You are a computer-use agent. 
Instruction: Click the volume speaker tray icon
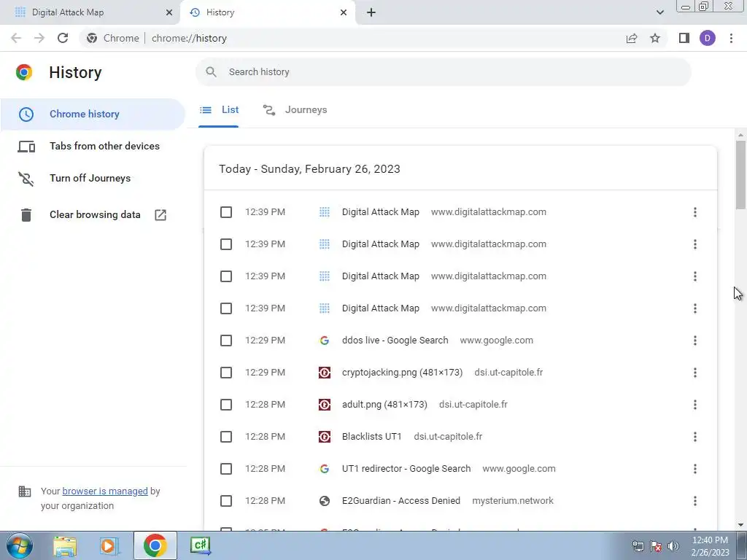coord(673,546)
